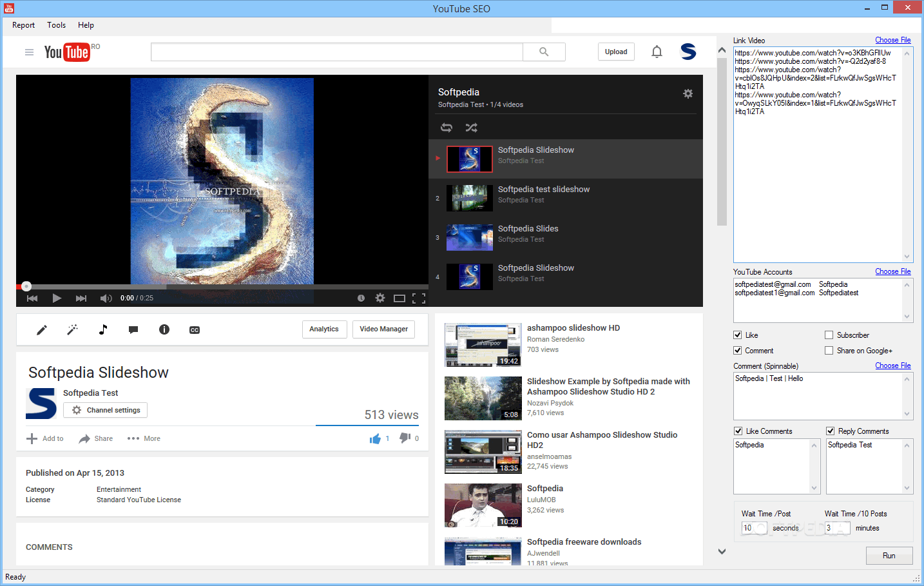Open ashampoo slideshow HD suggested video
The width and height of the screenshot is (924, 586).
[x=573, y=328]
